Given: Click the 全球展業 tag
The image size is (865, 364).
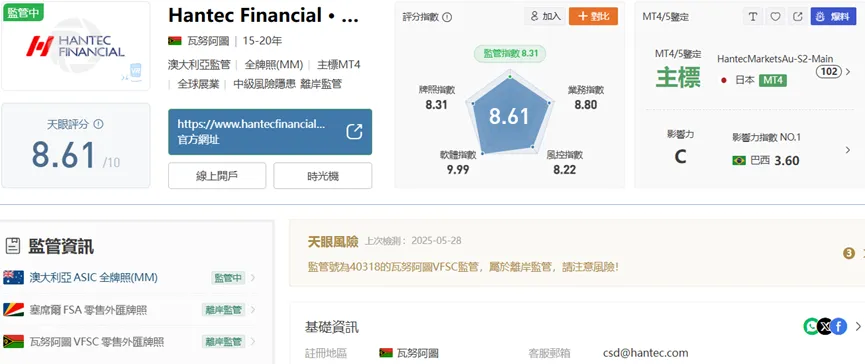Looking at the screenshot, I should [x=198, y=84].
